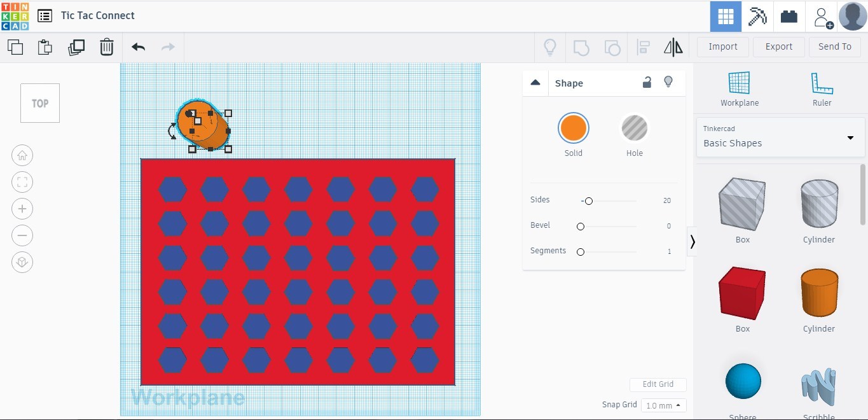
Task: Click the Edit Grid button
Action: coord(658,384)
